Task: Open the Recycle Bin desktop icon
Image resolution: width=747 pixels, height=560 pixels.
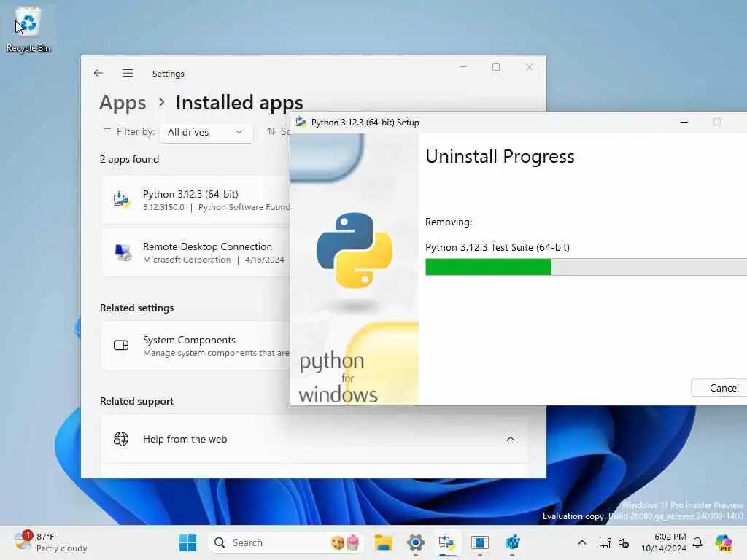Action: click(x=28, y=29)
